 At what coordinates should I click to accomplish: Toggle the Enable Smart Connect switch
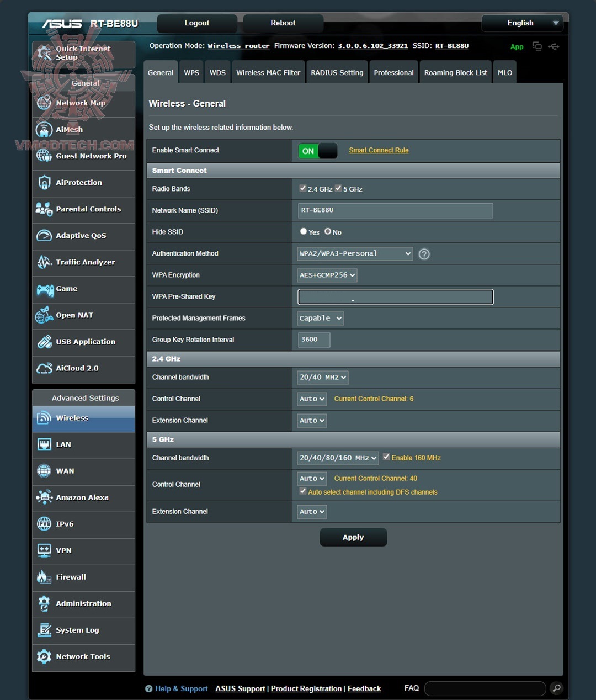(317, 151)
